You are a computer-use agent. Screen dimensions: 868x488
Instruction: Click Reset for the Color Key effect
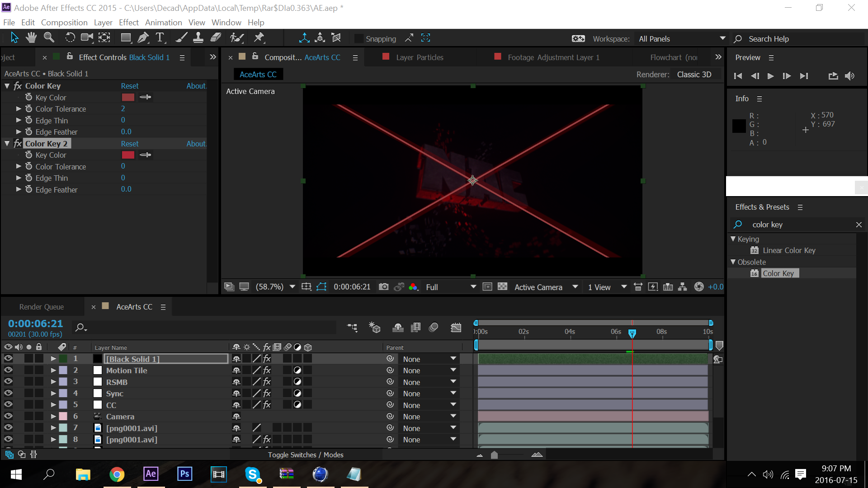(130, 86)
